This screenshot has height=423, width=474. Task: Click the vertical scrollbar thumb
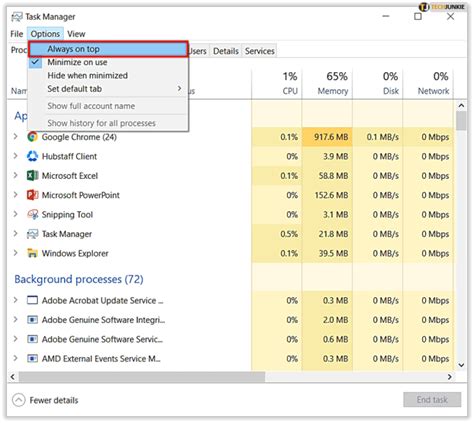point(461,121)
